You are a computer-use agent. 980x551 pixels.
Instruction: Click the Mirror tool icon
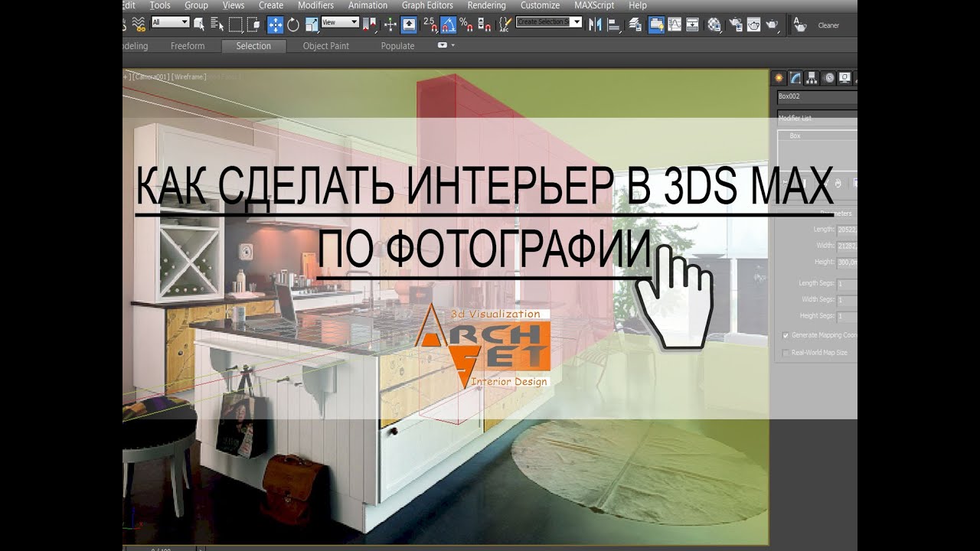point(595,24)
